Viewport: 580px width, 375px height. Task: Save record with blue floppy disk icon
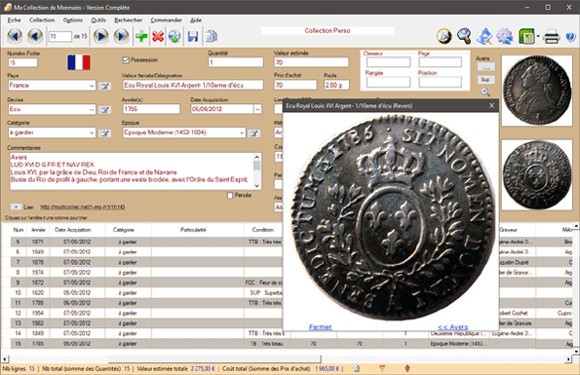(x=193, y=36)
